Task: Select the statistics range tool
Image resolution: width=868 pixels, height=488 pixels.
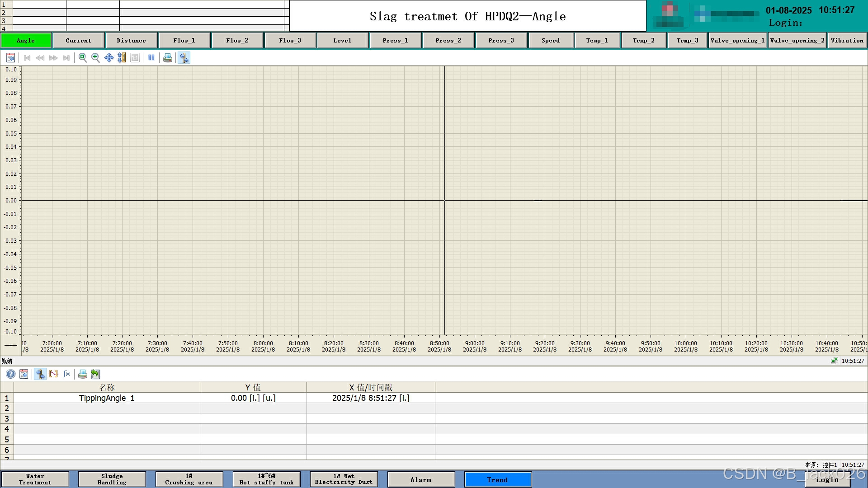Action: pyautogui.click(x=53, y=374)
